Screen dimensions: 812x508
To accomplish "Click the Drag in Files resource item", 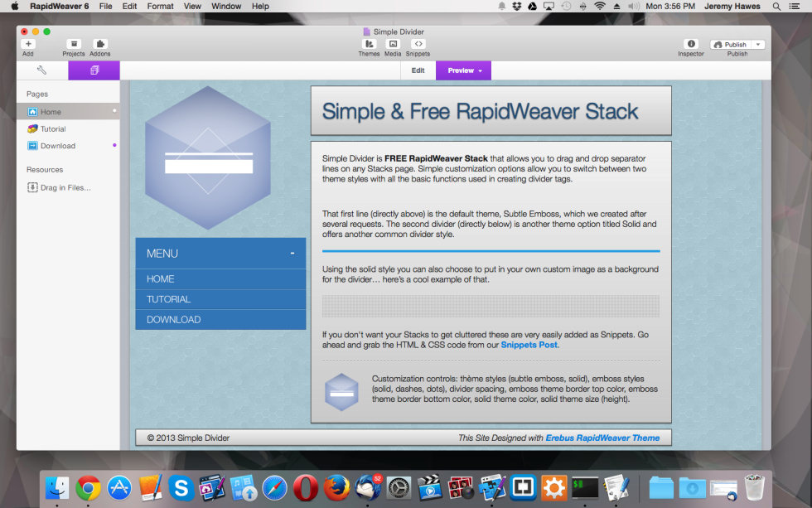I will 59,187.
